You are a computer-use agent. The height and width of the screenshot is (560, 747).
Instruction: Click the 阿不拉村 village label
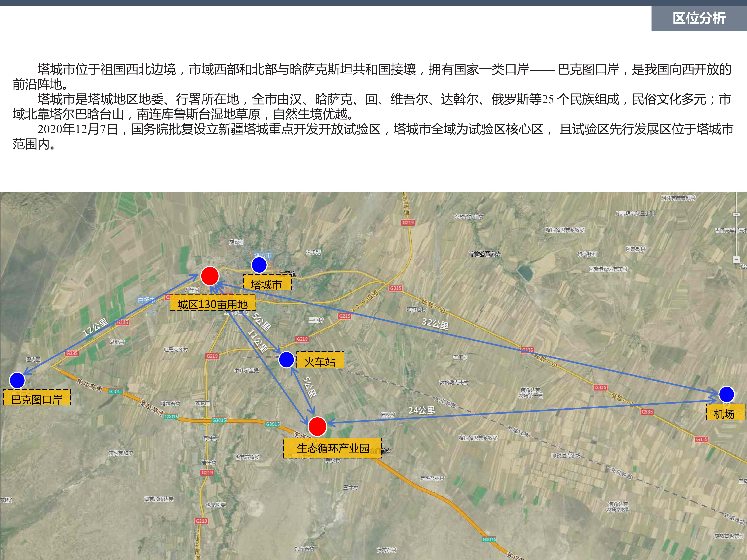pyautogui.click(x=416, y=309)
